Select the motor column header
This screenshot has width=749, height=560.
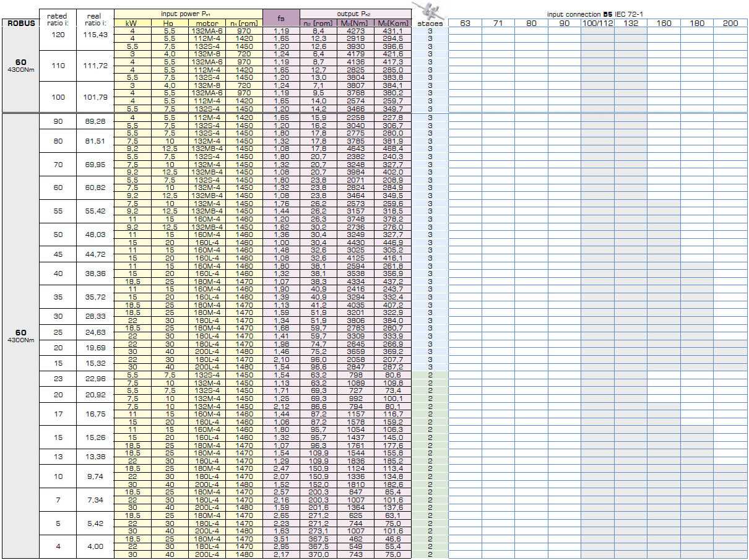pos(206,23)
